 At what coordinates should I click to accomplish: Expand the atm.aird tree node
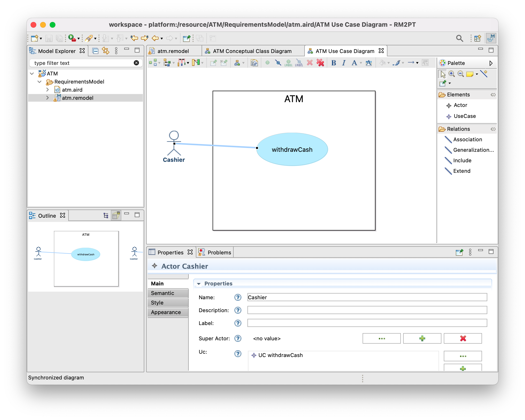[x=48, y=90]
